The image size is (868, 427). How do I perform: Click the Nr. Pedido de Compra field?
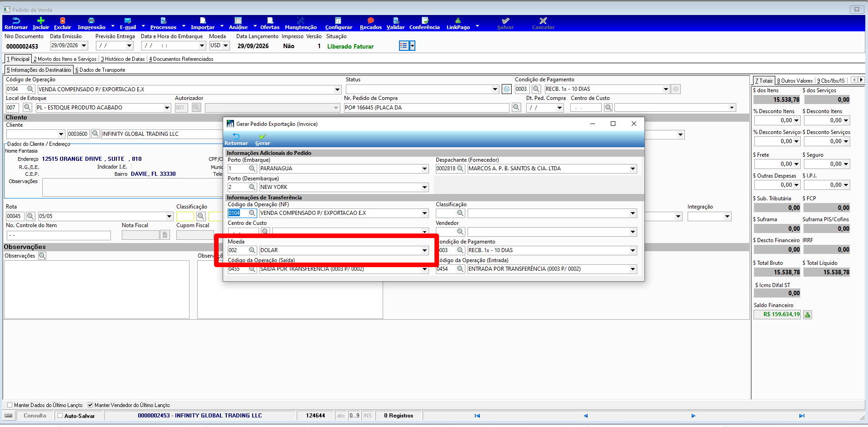pos(426,108)
